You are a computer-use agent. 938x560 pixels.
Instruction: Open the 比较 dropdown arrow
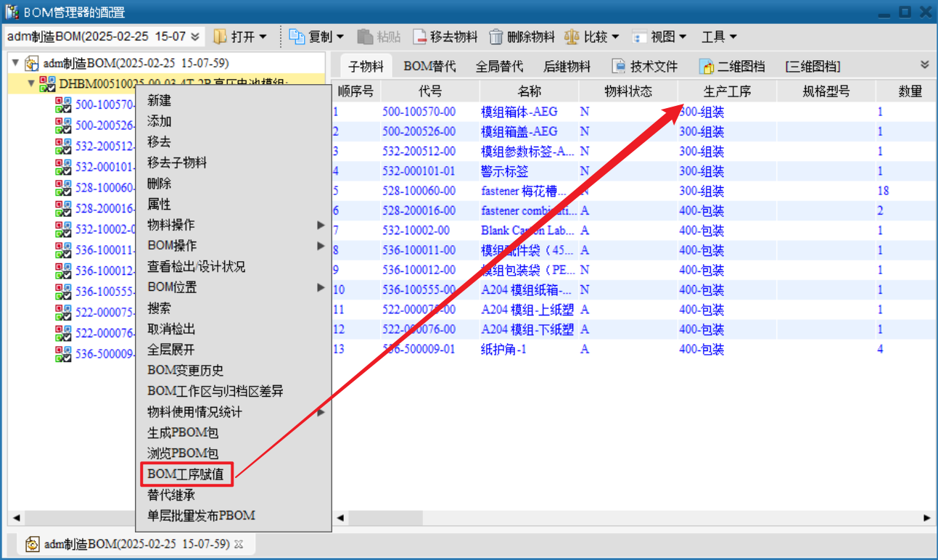[615, 36]
